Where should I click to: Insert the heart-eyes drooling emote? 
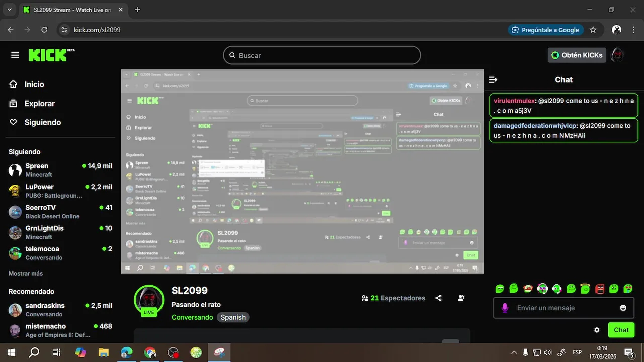point(628,289)
